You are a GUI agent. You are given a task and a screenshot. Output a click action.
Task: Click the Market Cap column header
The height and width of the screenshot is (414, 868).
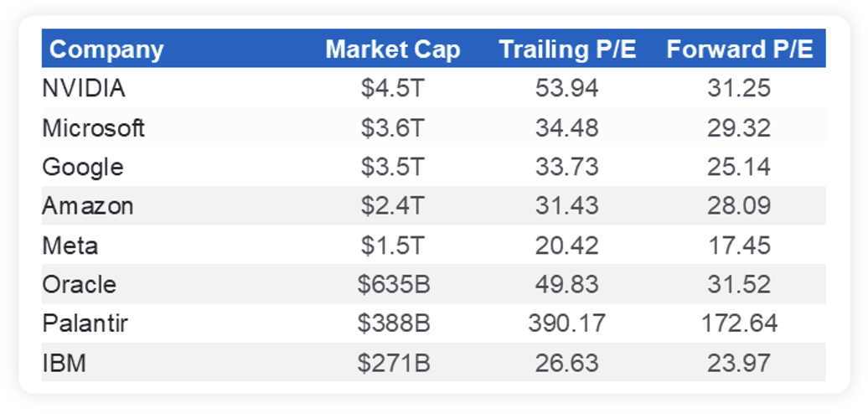[x=392, y=49]
